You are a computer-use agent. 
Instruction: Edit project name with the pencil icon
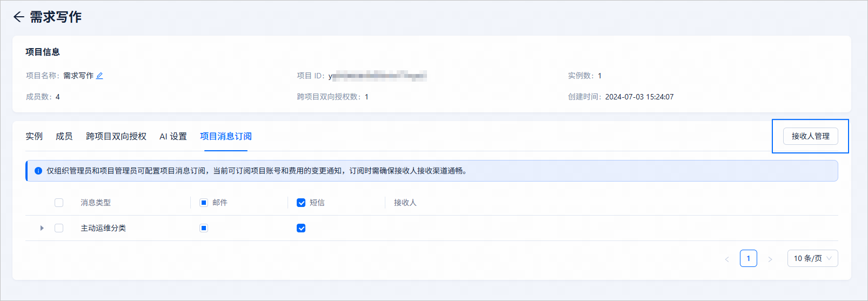[x=99, y=76]
